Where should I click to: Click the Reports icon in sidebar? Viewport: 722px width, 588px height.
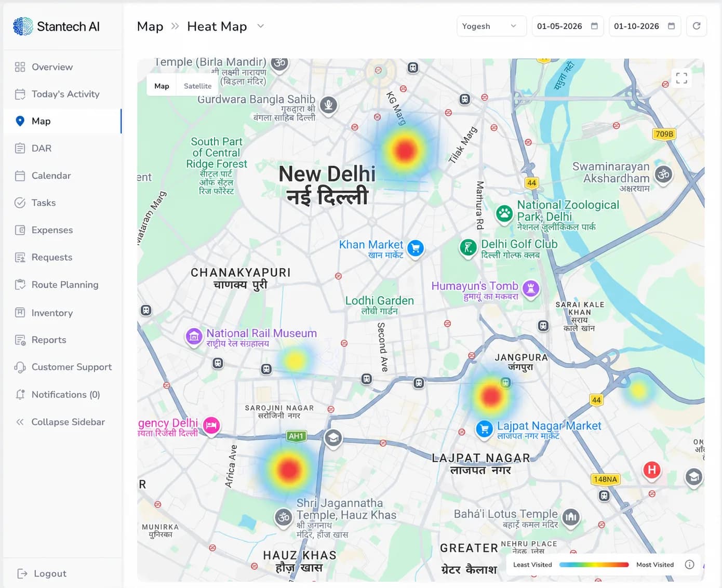tap(20, 340)
